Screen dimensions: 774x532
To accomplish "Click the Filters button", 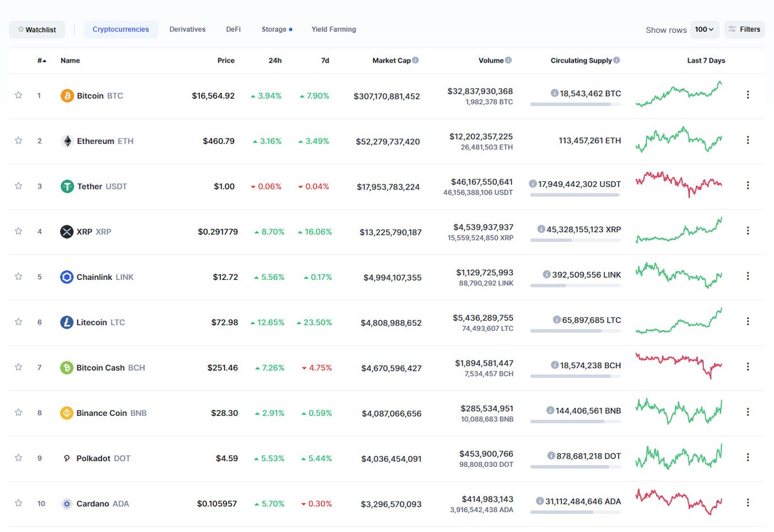I will click(744, 29).
